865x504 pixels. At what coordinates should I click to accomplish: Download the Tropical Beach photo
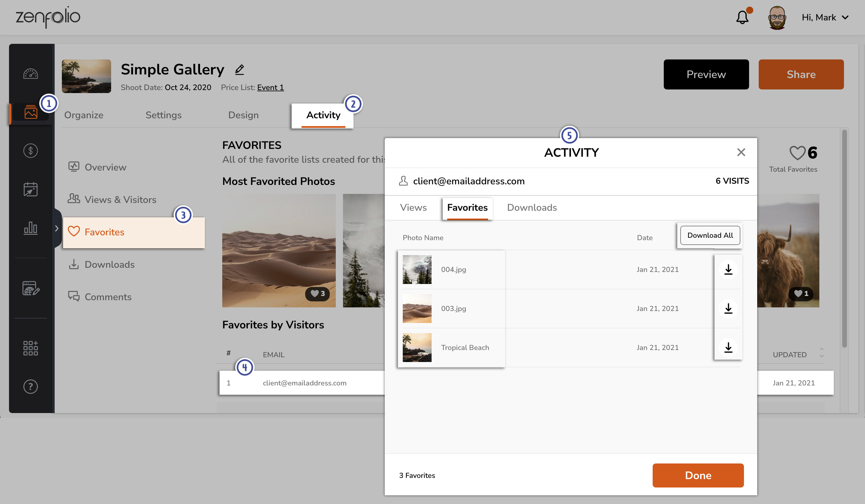728,347
